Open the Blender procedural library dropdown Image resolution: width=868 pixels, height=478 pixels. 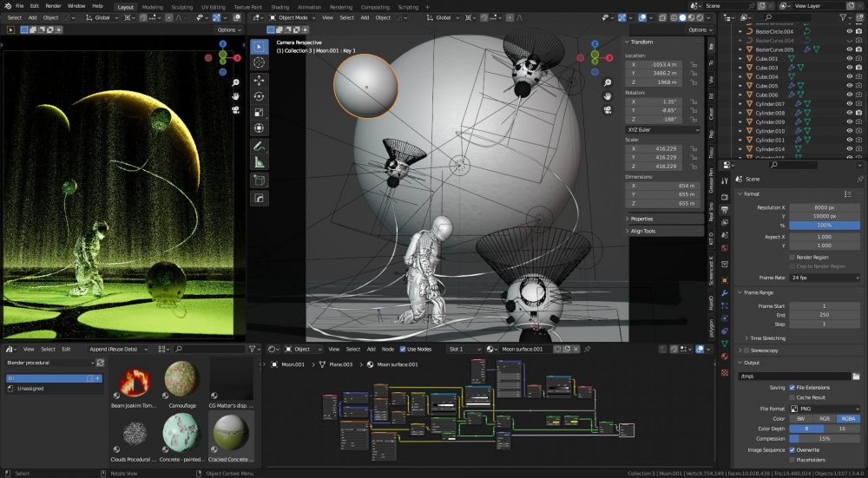pos(49,363)
